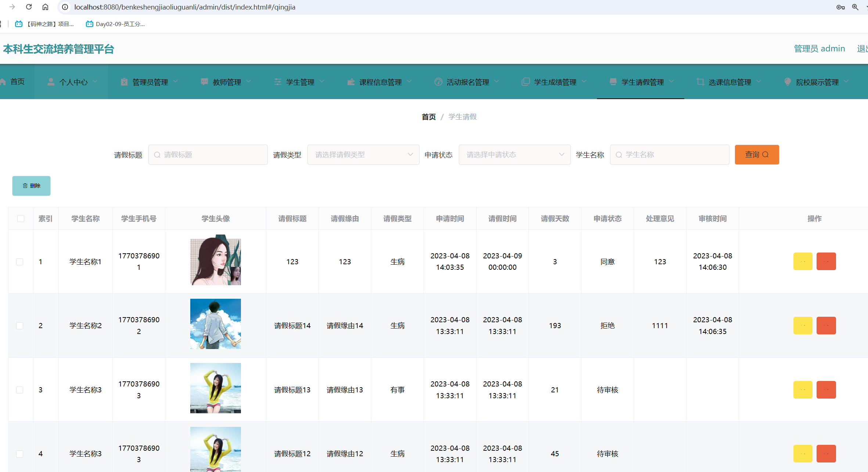Viewport: 868px width, 472px height.
Task: Click the yellow action button in row 请假标题12
Action: [x=803, y=454]
